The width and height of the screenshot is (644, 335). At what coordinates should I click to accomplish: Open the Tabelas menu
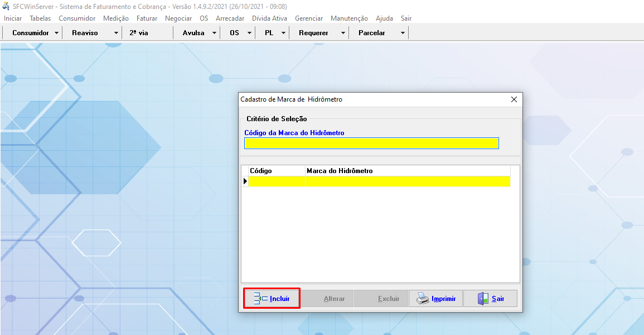point(40,18)
